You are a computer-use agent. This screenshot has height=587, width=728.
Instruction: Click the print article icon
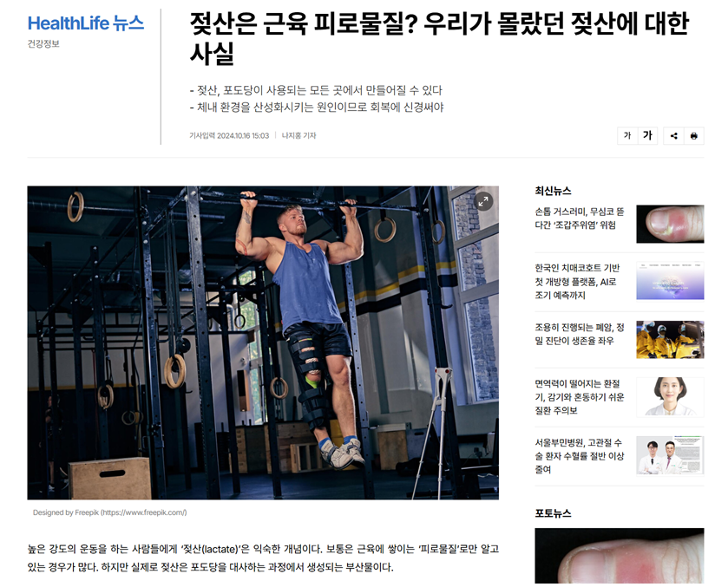pos(694,135)
